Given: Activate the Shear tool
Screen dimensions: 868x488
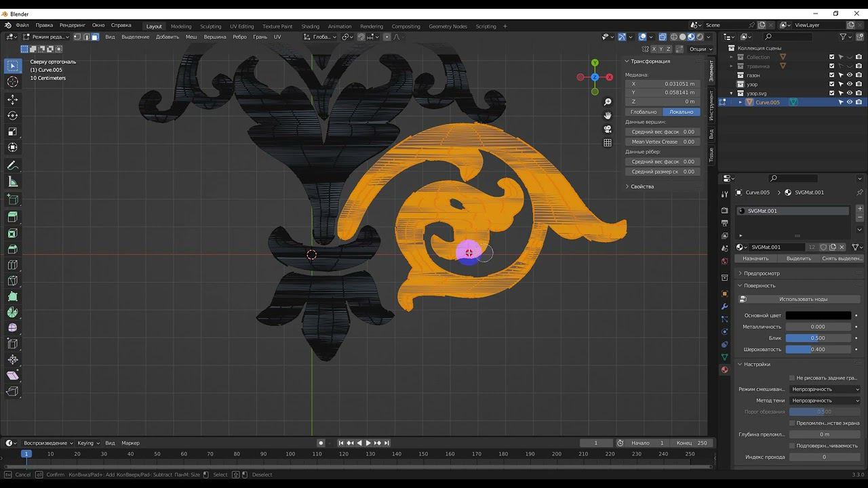Looking at the screenshot, I should [12, 375].
